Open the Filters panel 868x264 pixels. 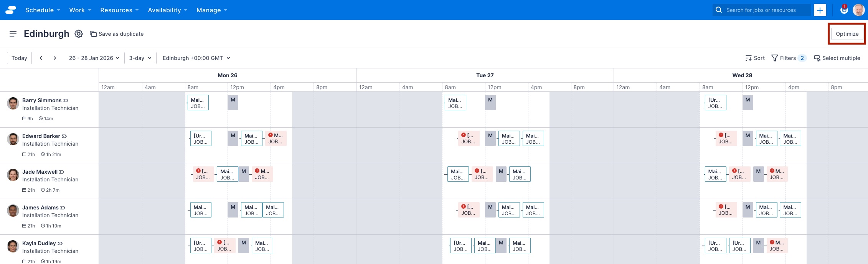click(788, 58)
